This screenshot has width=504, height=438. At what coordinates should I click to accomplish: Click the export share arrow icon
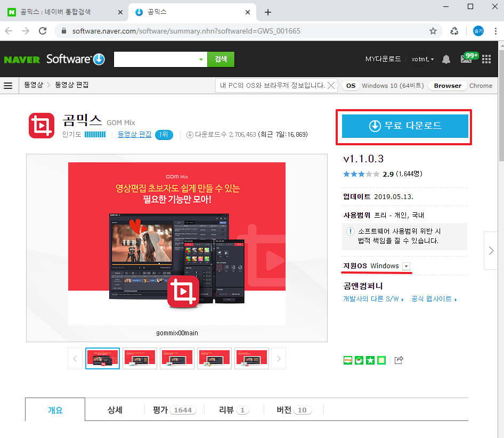399,360
